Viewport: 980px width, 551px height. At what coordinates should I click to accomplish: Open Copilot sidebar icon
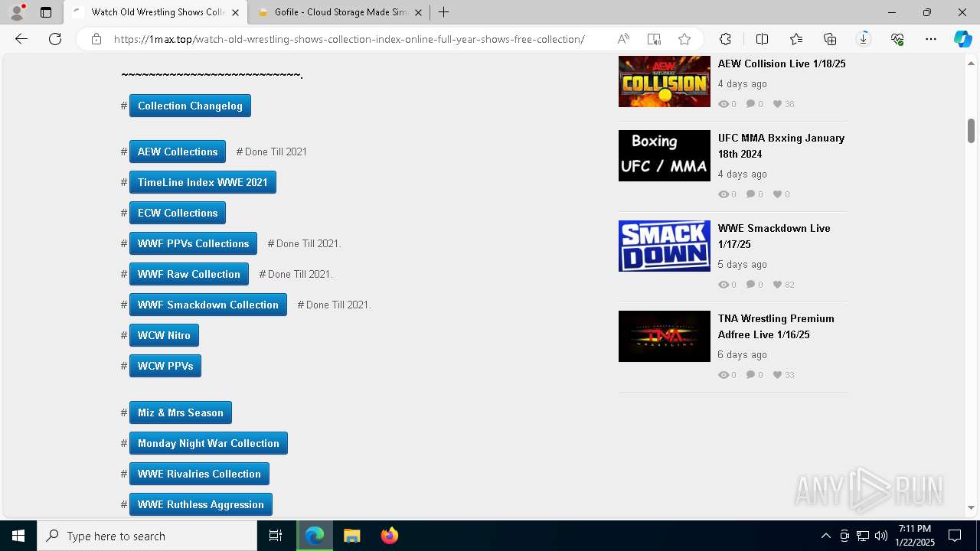962,39
